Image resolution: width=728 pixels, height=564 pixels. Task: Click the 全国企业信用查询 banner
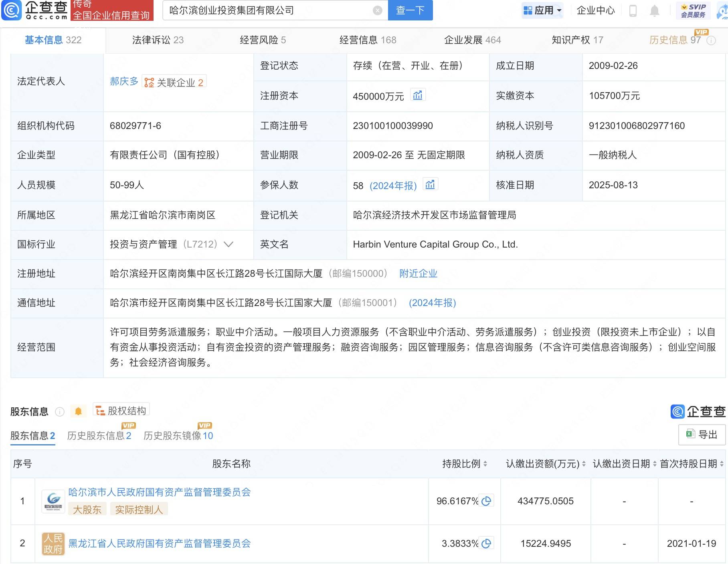point(112,10)
